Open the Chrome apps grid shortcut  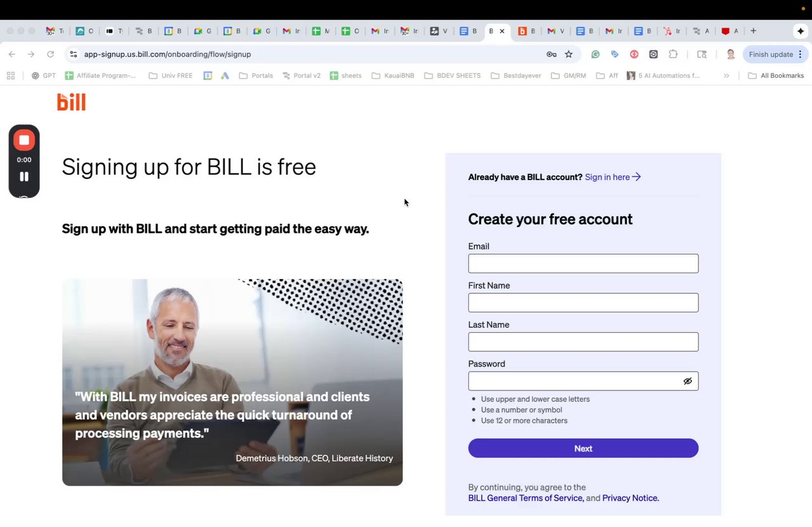(x=11, y=75)
